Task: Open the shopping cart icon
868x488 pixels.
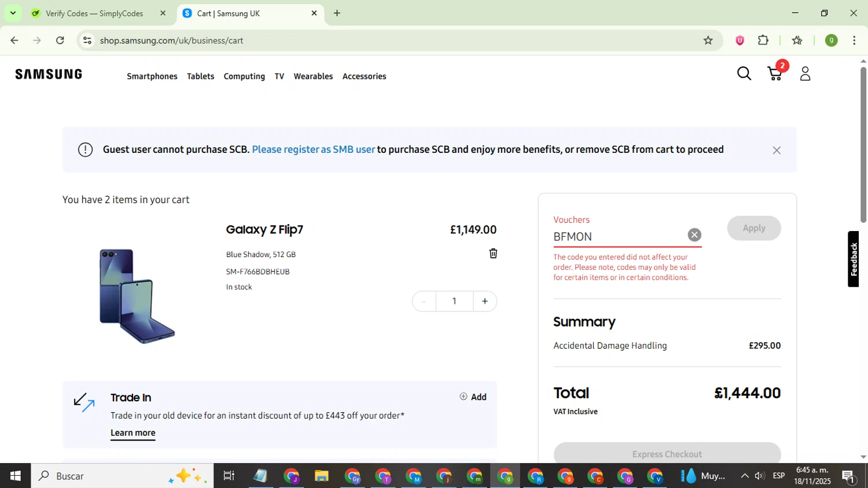Action: click(775, 74)
